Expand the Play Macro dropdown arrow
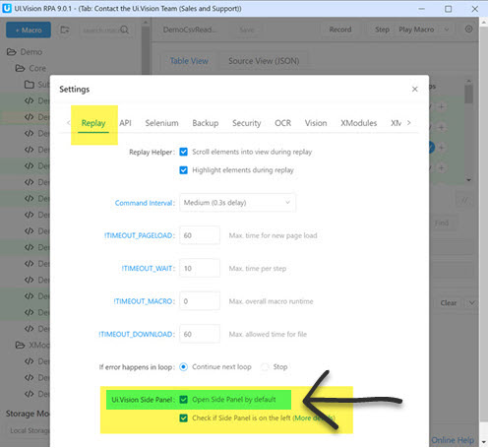 (447, 30)
